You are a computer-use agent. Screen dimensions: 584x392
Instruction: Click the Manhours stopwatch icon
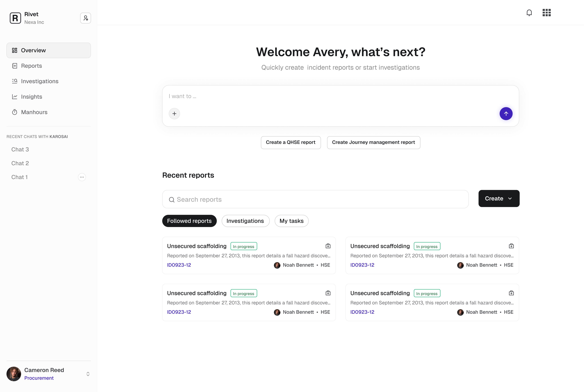pyautogui.click(x=15, y=112)
